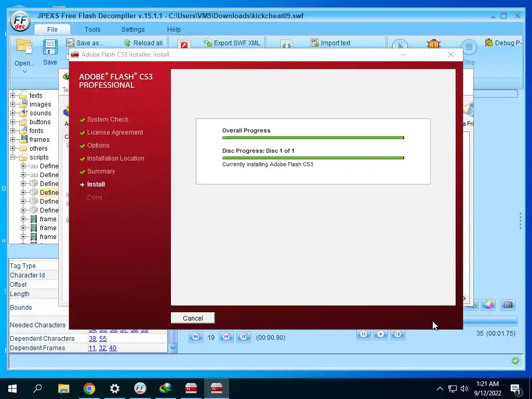Image resolution: width=532 pixels, height=399 pixels.
Task: Click scroll down arrow of tag info panel
Action: coord(172,348)
